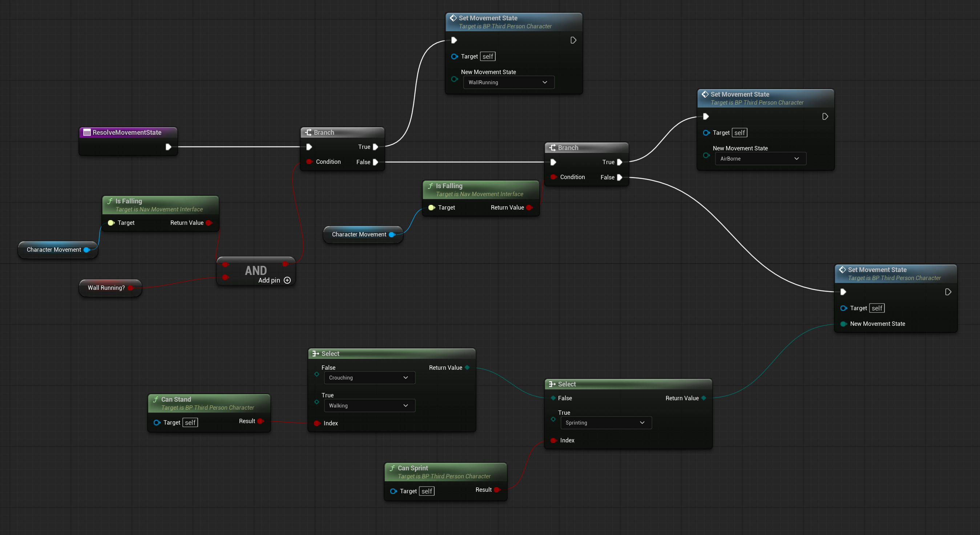Open the Crouching dropdown in the Select node
This screenshot has width=980, height=535.
click(x=370, y=378)
